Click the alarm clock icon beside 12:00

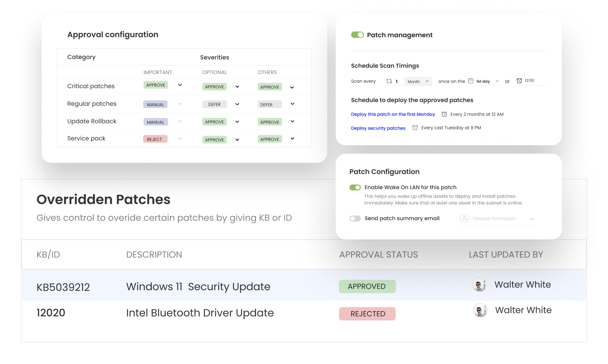click(x=519, y=81)
